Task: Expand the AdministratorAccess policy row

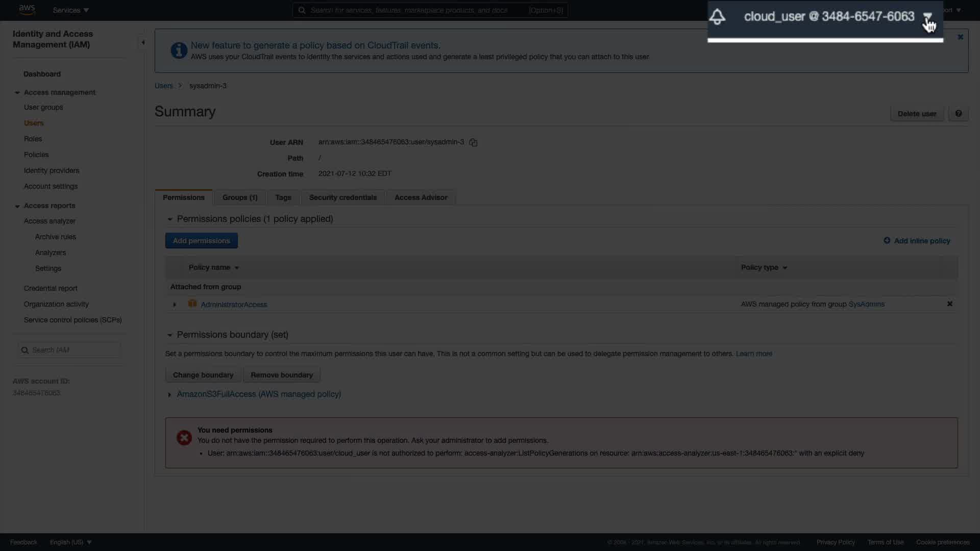Action: point(175,305)
